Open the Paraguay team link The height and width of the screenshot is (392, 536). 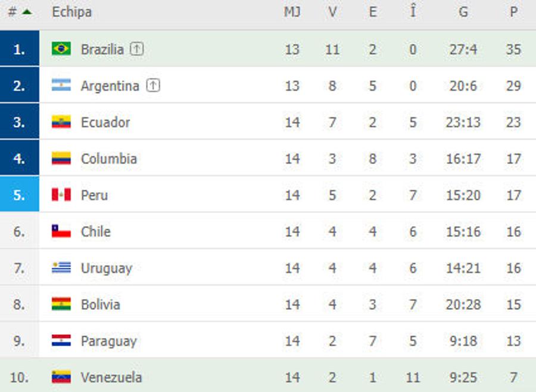tap(109, 341)
